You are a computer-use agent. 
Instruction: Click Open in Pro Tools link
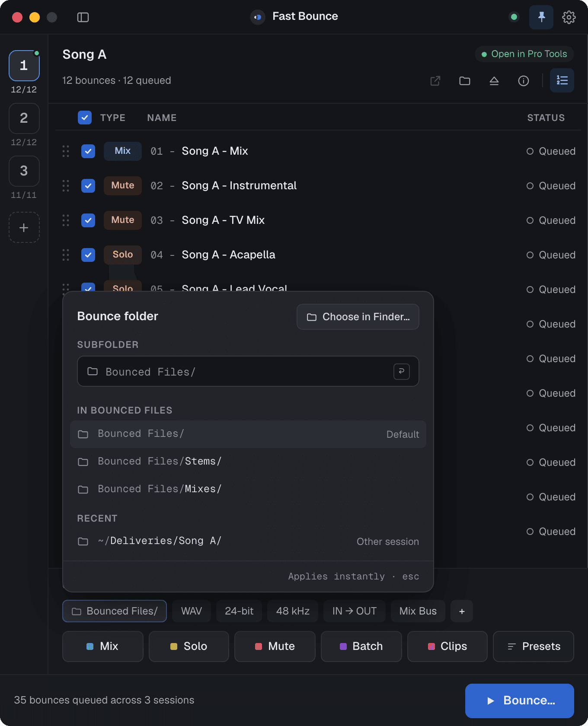[524, 54]
